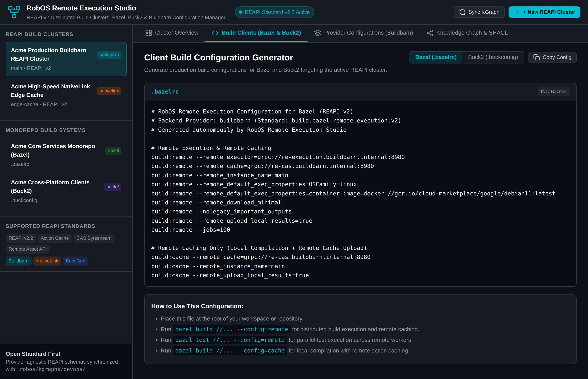Click the --jobs=100 config line

pyautogui.click(x=190, y=230)
